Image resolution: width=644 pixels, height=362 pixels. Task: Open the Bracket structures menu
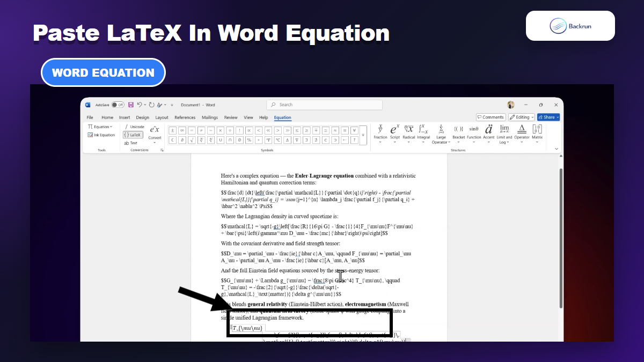click(x=459, y=134)
